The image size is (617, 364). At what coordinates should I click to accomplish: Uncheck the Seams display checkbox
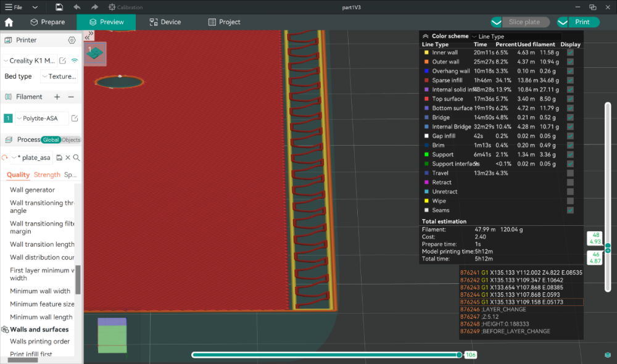570,210
